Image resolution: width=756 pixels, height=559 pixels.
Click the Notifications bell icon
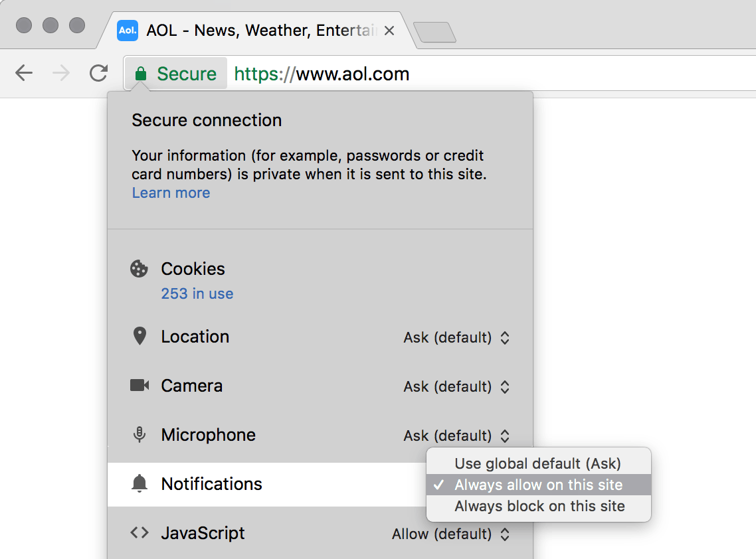point(139,484)
